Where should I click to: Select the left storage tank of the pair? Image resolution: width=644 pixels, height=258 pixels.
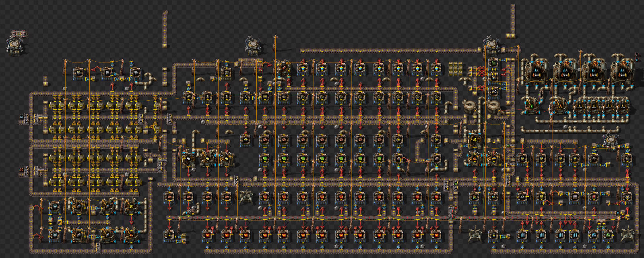[x=469, y=106]
